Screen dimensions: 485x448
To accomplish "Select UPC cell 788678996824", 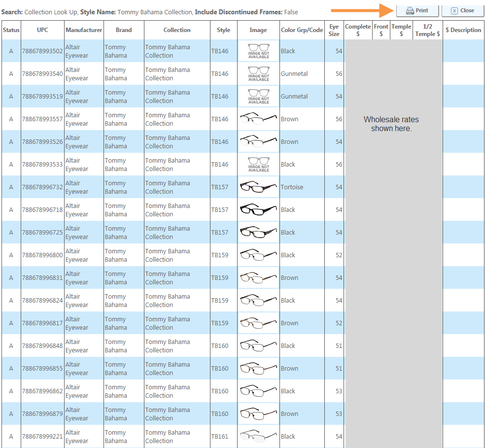I will coord(42,301).
